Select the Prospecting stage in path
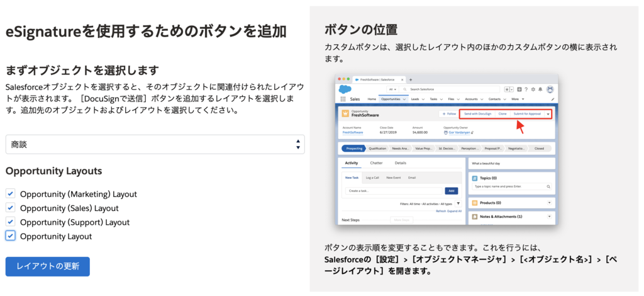This screenshot has width=644, height=296. [354, 149]
